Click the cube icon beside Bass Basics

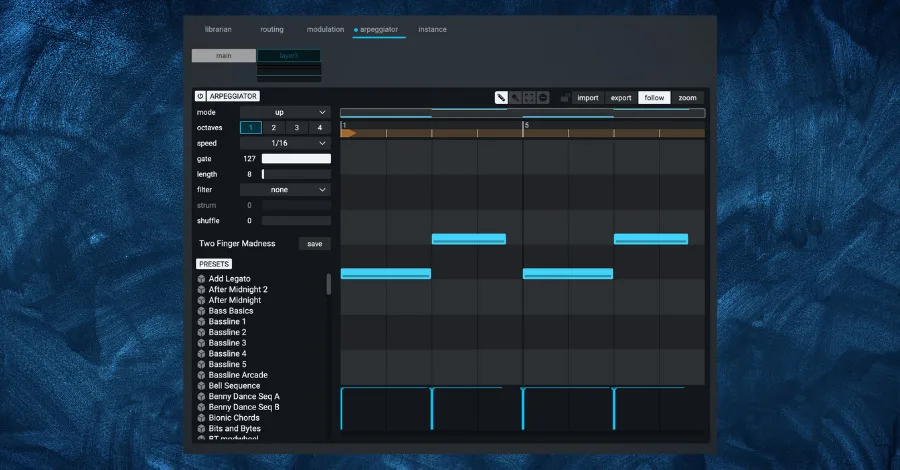click(201, 311)
